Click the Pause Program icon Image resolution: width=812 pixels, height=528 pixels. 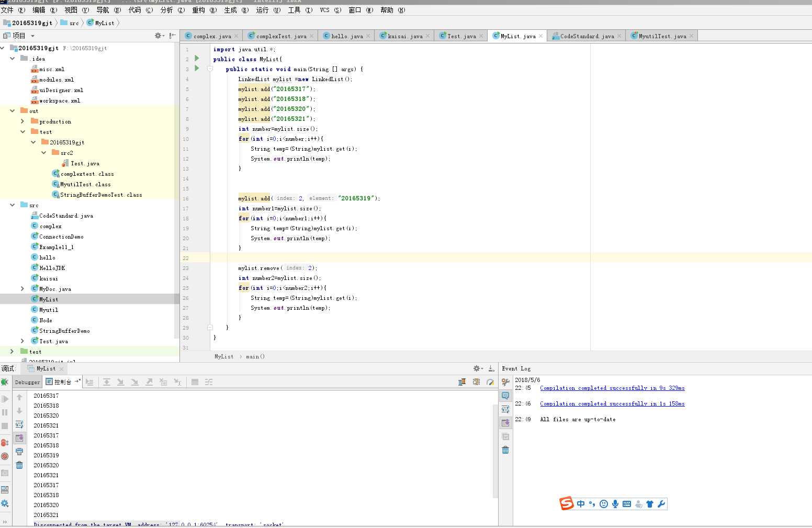[x=5, y=412]
